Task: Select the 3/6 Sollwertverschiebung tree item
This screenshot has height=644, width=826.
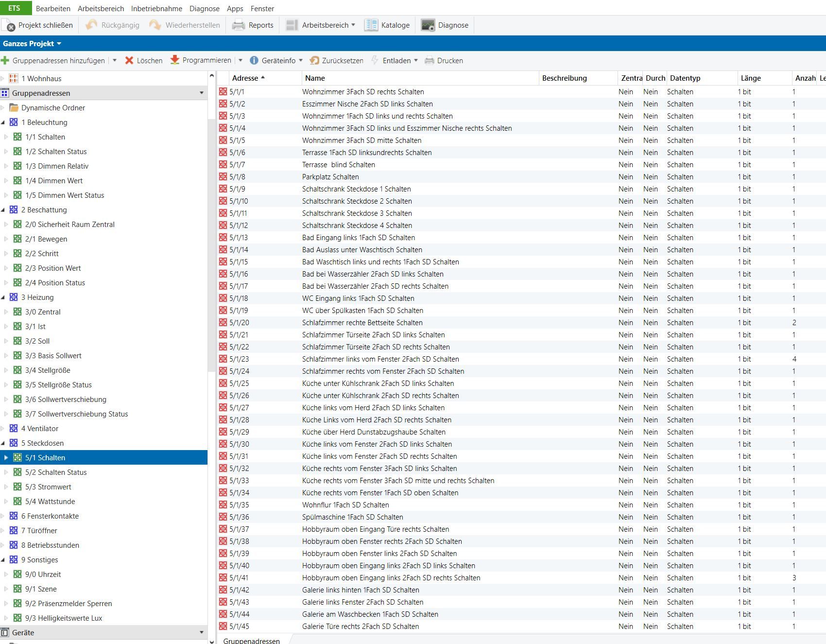Action: point(66,399)
